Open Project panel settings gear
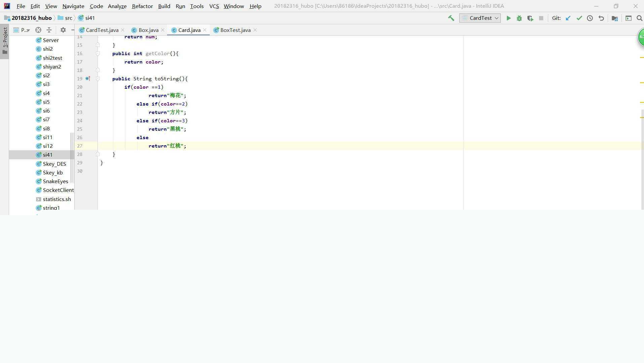644x363 pixels. pyautogui.click(x=63, y=30)
